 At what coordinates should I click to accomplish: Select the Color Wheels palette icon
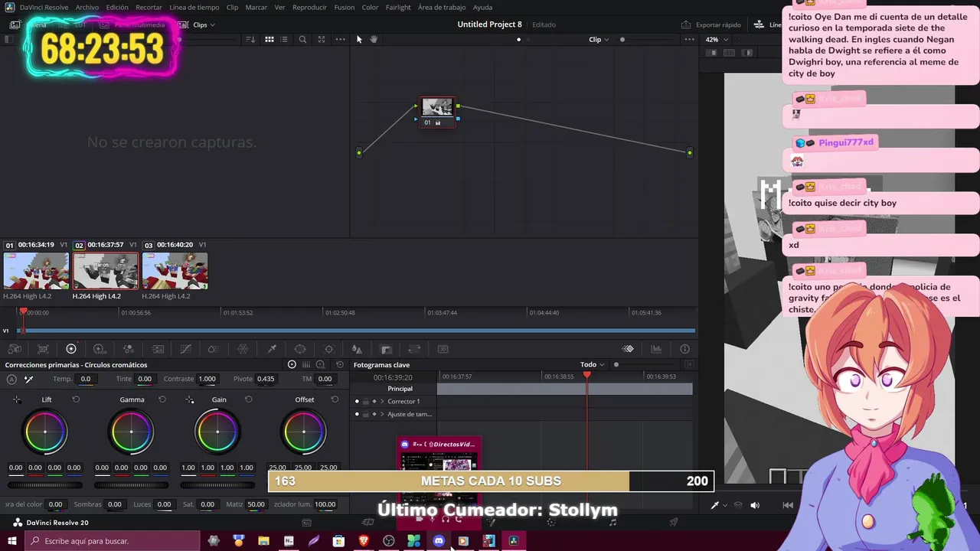(71, 349)
